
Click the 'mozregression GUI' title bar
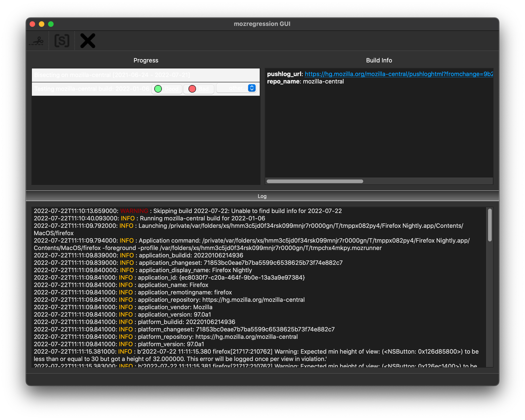click(x=262, y=24)
